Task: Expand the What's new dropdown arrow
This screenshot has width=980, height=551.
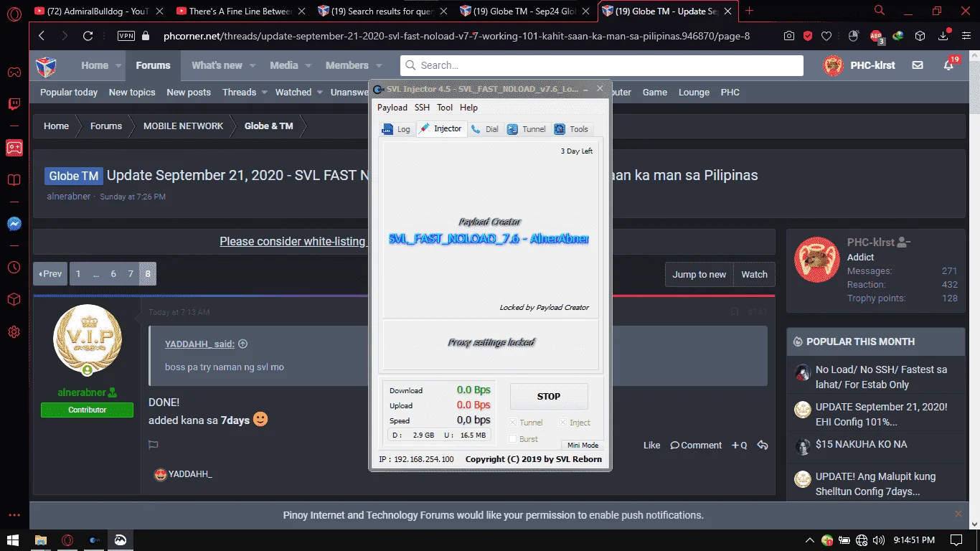Action: click(x=252, y=66)
